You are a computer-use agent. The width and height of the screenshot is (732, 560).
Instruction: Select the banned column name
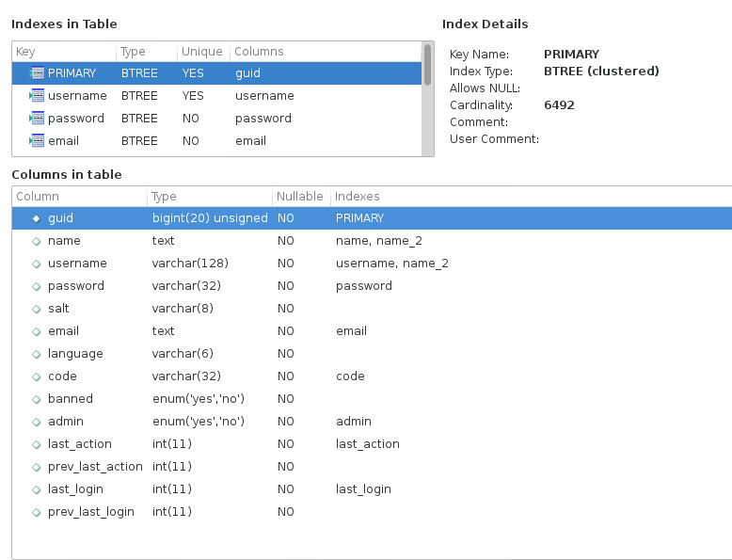tap(71, 398)
